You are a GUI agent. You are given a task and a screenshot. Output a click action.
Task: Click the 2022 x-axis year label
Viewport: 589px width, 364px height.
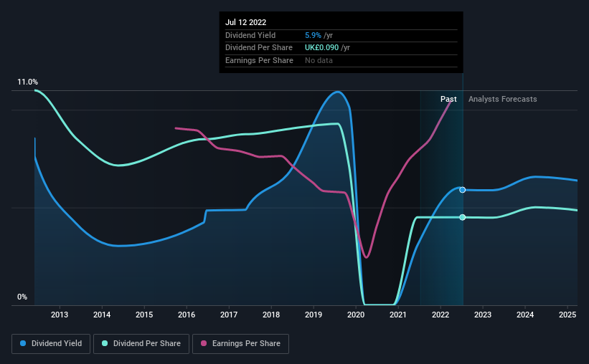click(440, 315)
